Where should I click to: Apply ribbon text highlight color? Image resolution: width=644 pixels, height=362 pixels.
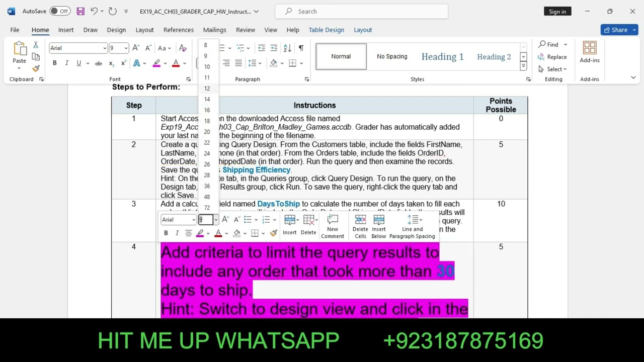pos(156,63)
